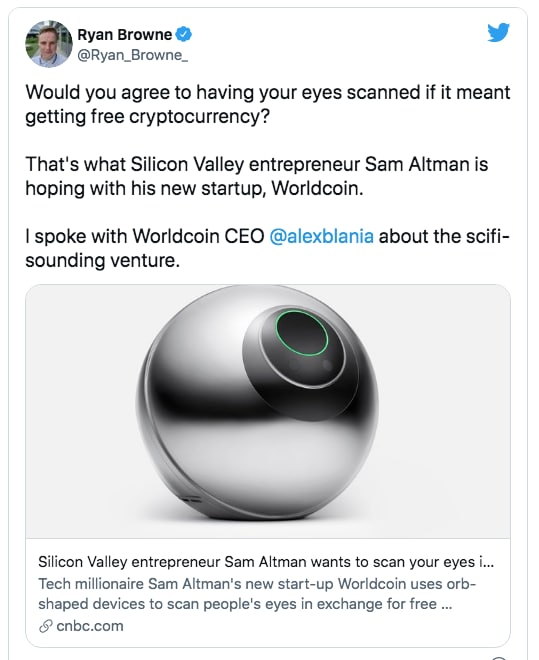Click the text 'sounding venture.'
Viewport: 539px width, 660px height.
tap(103, 260)
